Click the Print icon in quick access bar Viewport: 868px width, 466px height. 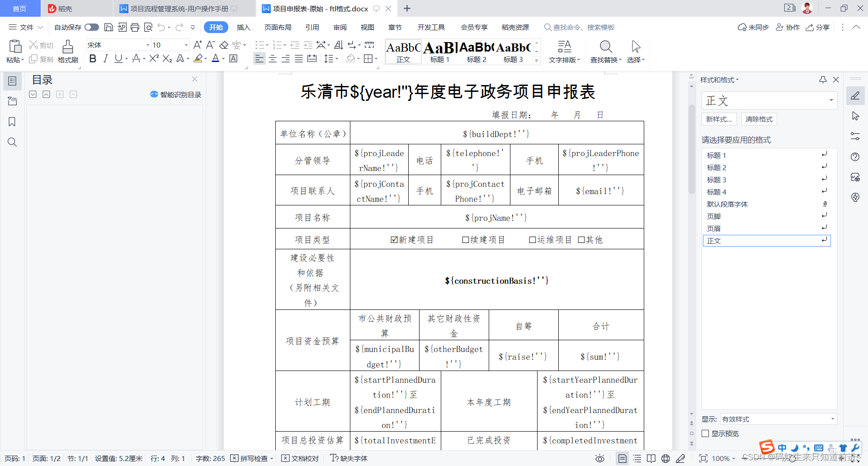coord(135,27)
